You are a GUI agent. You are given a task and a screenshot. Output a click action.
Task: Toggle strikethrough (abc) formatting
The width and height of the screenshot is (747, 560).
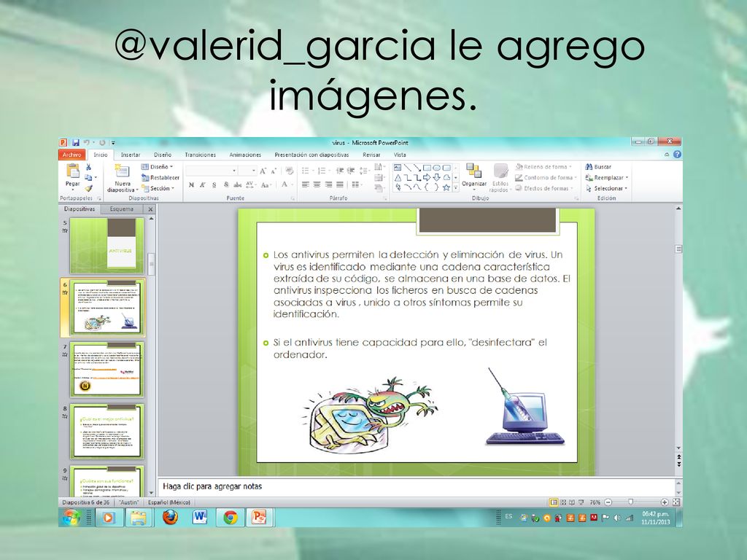237,184
